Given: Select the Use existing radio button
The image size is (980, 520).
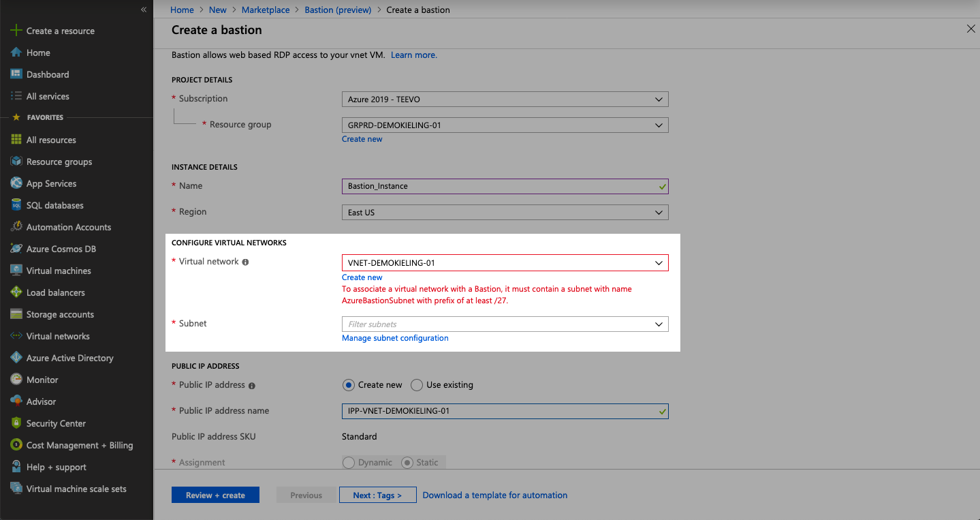Looking at the screenshot, I should click(x=417, y=385).
